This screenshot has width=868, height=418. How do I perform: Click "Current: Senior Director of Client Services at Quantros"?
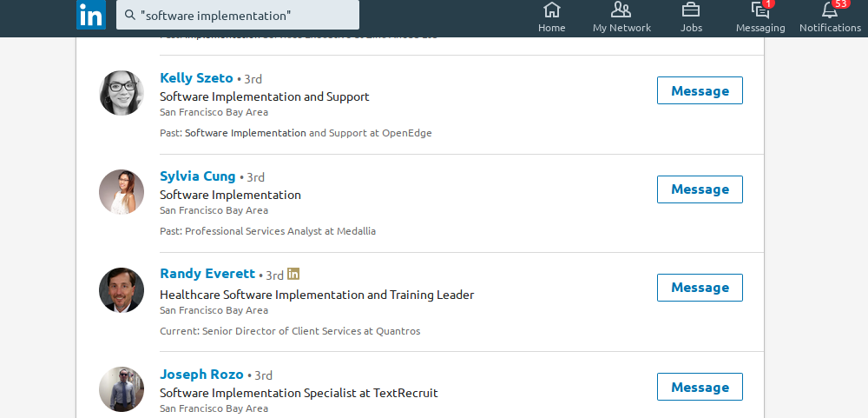pyautogui.click(x=290, y=331)
